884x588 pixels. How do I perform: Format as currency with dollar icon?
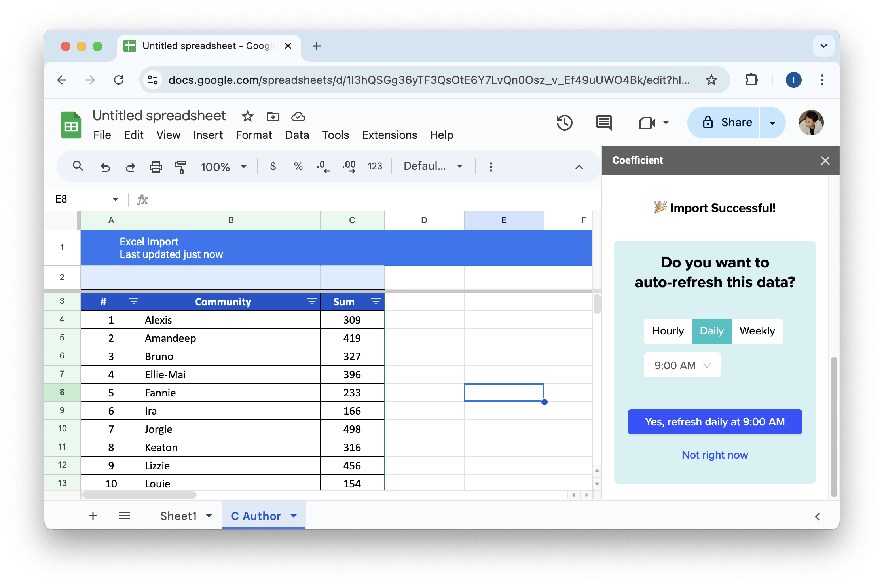pyautogui.click(x=273, y=166)
